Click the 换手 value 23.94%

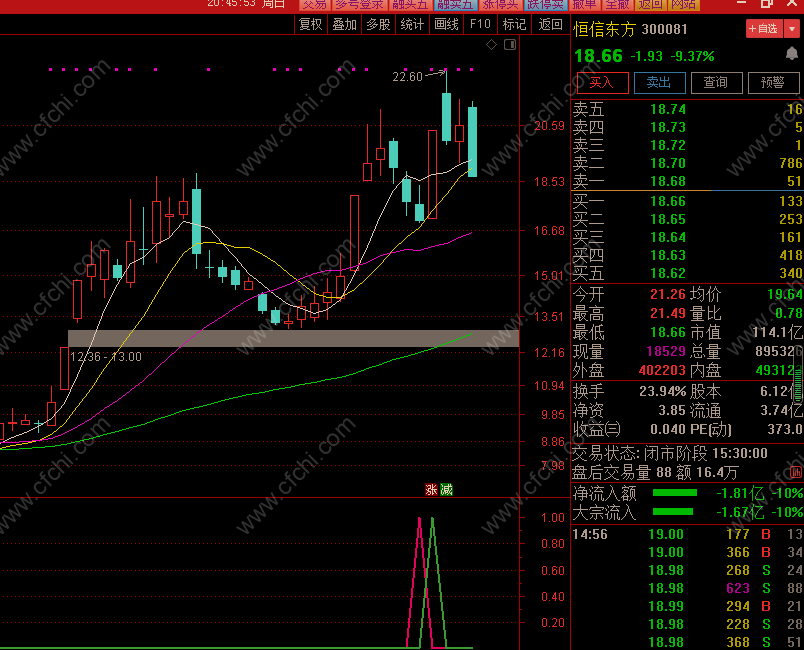coord(662,392)
